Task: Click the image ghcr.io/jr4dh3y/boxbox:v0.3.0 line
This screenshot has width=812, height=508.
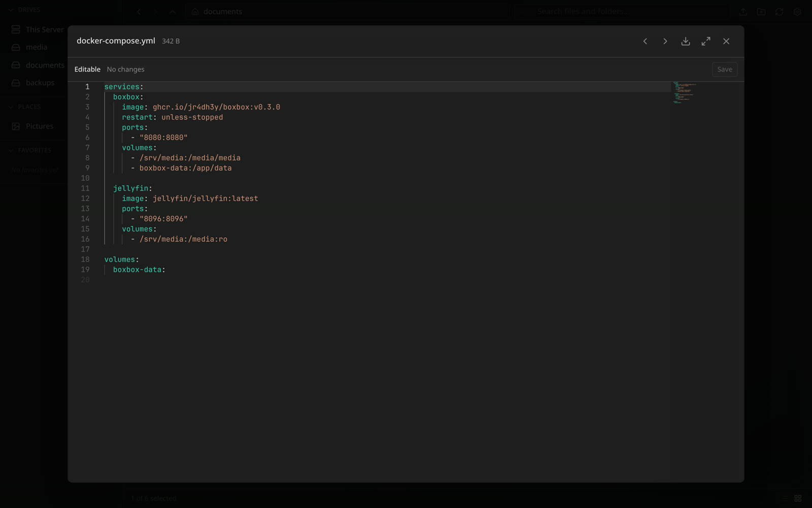Action: coord(201,107)
